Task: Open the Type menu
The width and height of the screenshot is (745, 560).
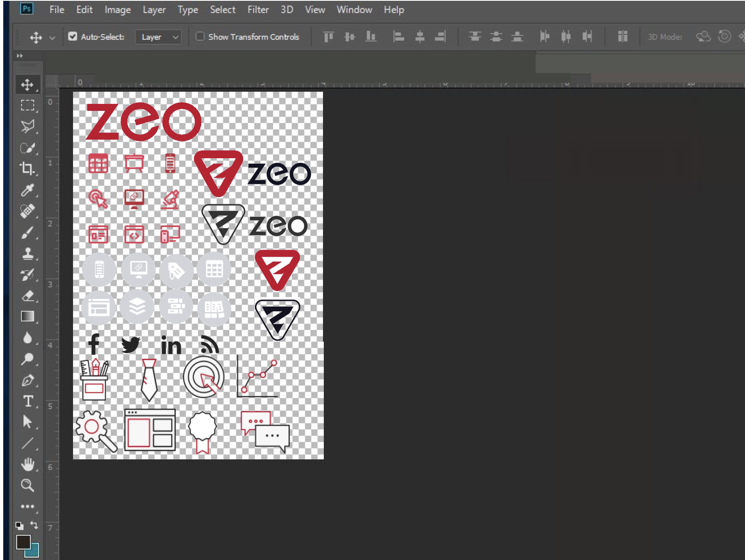Action: coord(188,9)
